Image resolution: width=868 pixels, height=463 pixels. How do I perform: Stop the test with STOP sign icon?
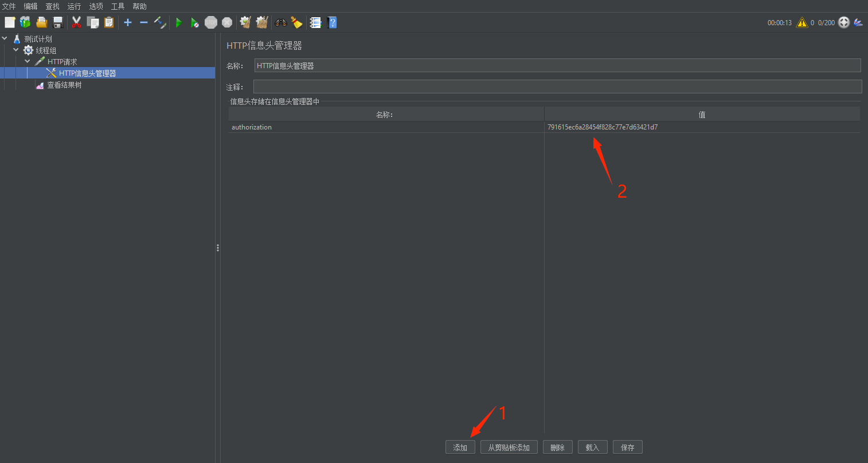pos(211,22)
